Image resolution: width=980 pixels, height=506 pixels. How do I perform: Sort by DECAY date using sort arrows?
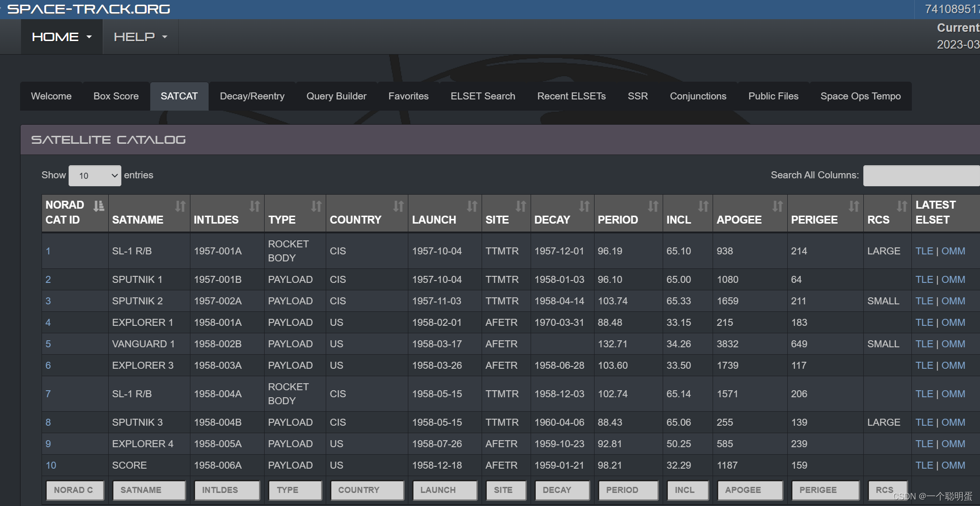[x=584, y=206]
